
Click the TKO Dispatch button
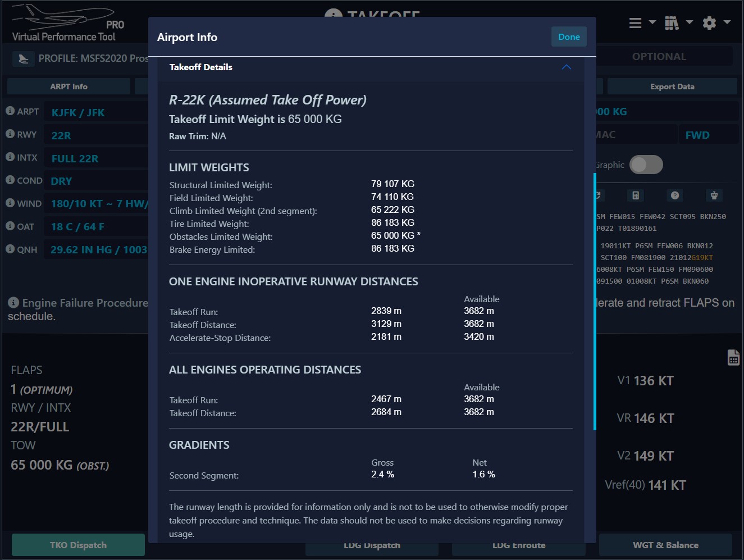[78, 545]
